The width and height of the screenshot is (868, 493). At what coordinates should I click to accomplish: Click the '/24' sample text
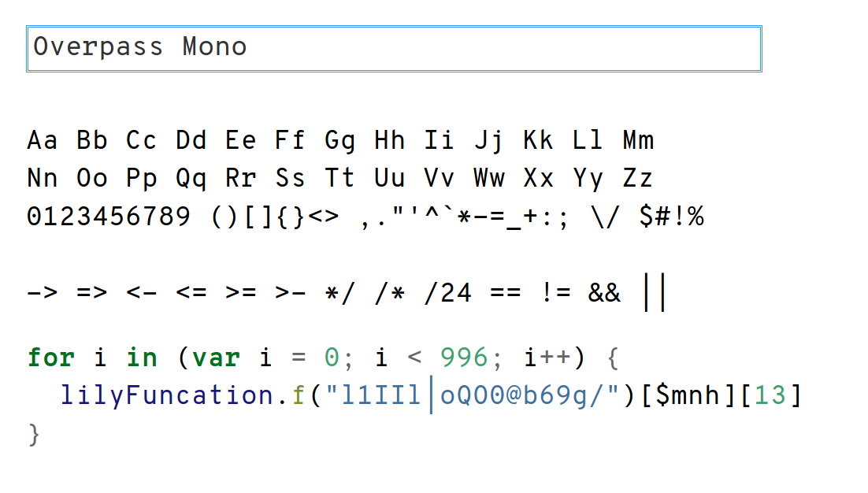448,293
